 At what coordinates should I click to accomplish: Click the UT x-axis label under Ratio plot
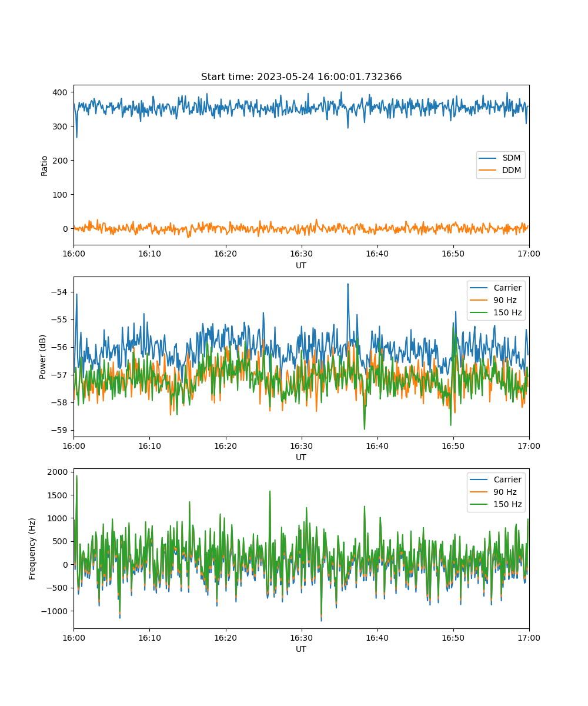tap(301, 265)
